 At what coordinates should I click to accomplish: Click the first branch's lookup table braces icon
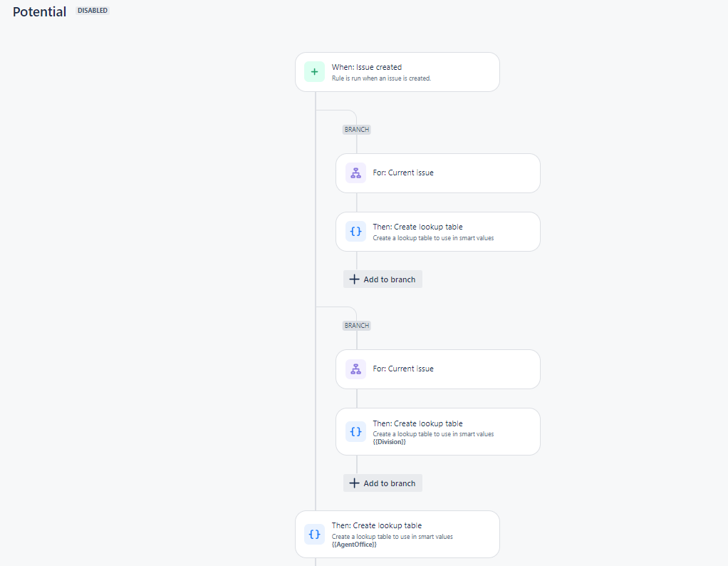pos(355,232)
